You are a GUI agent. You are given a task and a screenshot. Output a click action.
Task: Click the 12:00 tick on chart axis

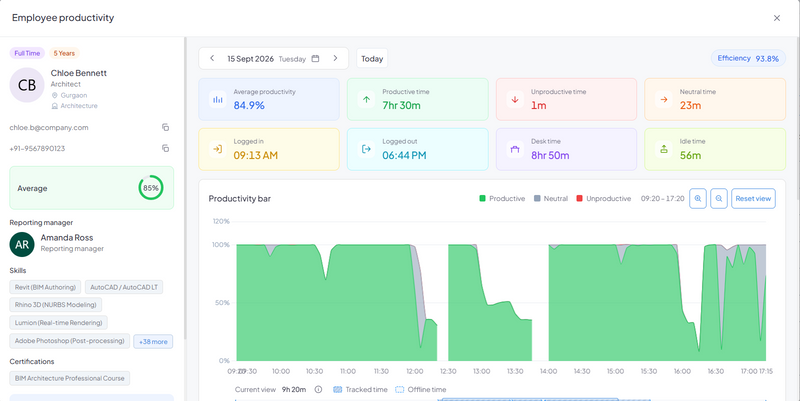coord(415,371)
